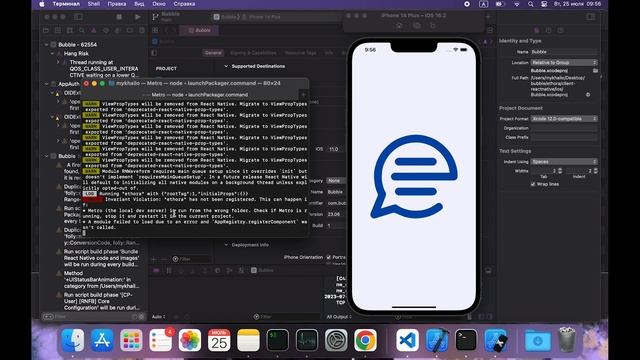Rotate the Simulator device icon
640x360 pixels.
pos(433,26)
